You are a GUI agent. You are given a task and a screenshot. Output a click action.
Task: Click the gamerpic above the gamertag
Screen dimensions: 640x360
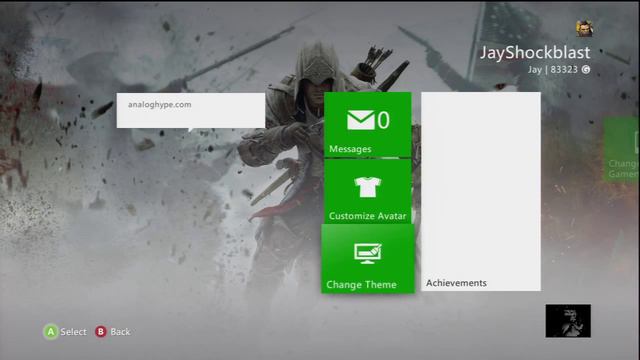[584, 29]
